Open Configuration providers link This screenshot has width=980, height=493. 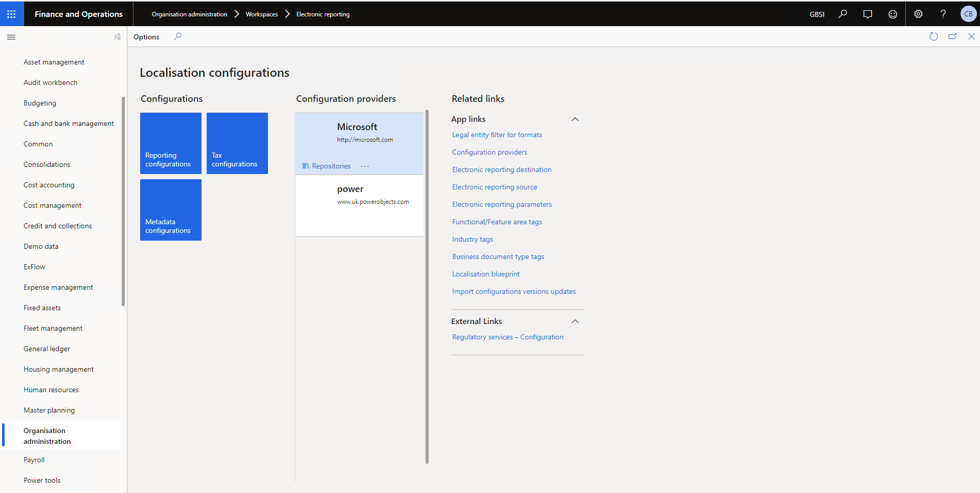[x=489, y=153]
